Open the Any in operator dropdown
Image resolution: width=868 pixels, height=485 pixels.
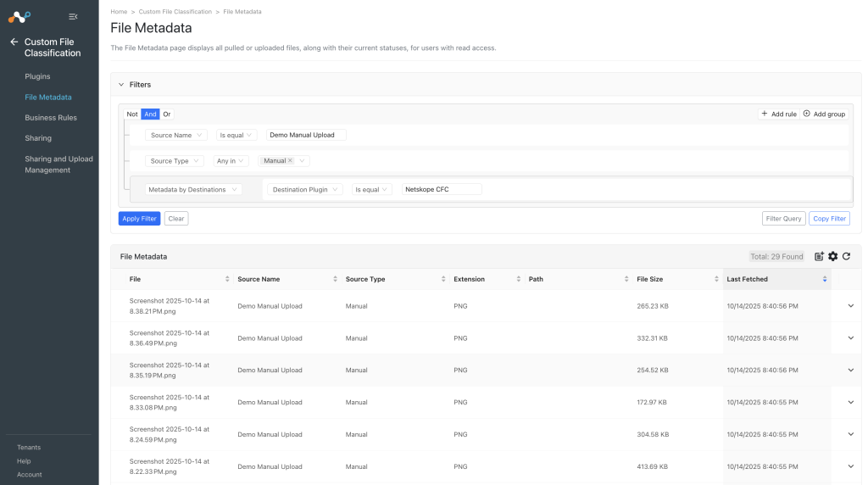click(x=231, y=161)
